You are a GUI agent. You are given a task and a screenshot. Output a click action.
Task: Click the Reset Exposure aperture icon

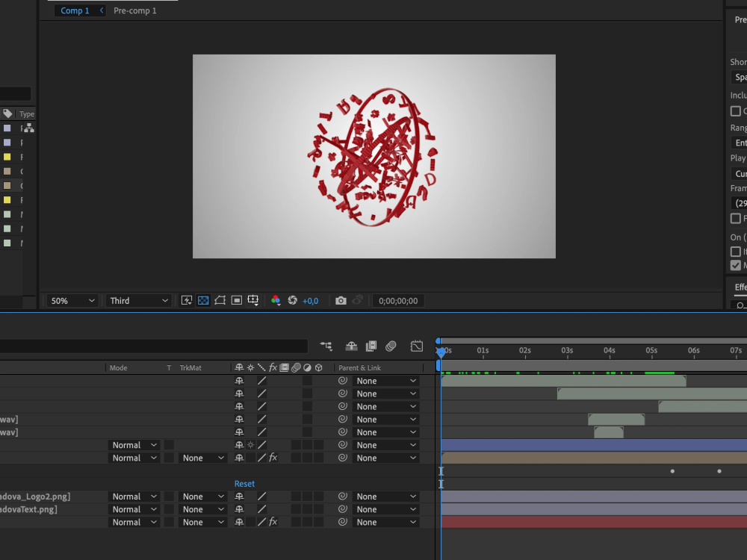tap(293, 300)
